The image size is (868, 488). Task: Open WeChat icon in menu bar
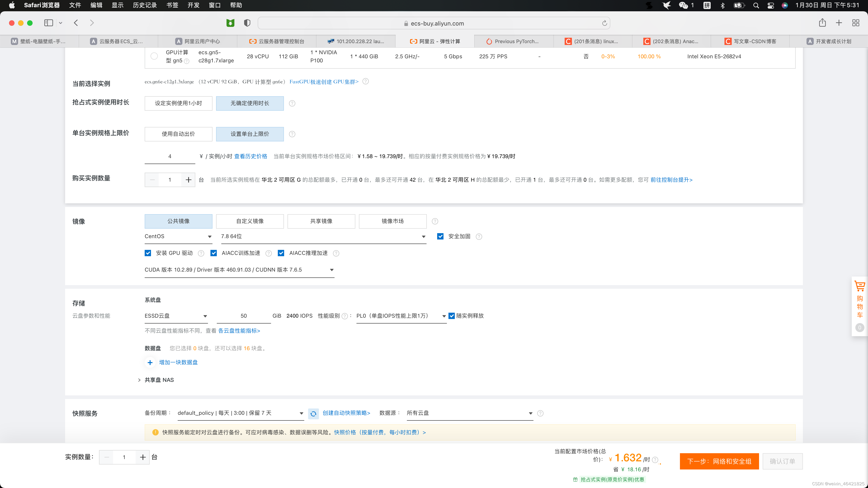(x=683, y=5)
